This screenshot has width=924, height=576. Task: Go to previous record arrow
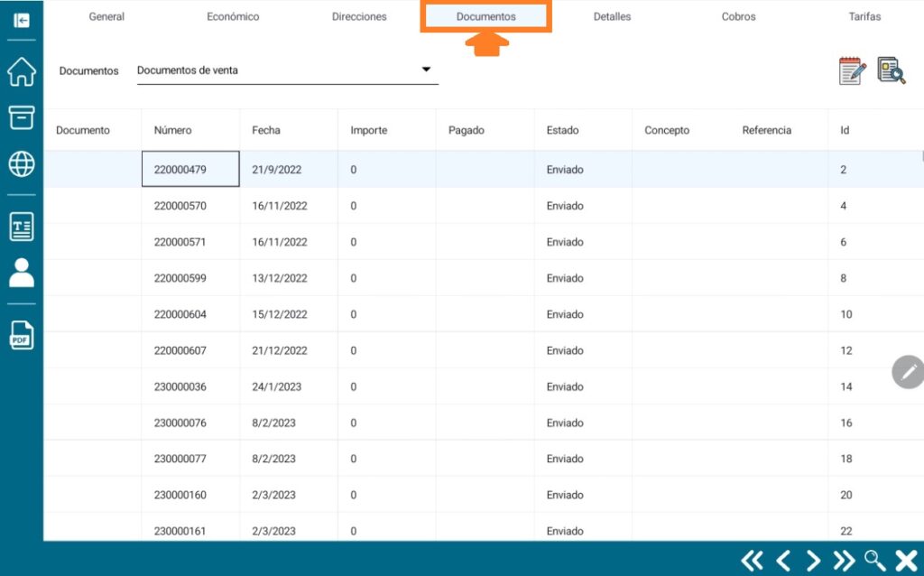click(783, 560)
